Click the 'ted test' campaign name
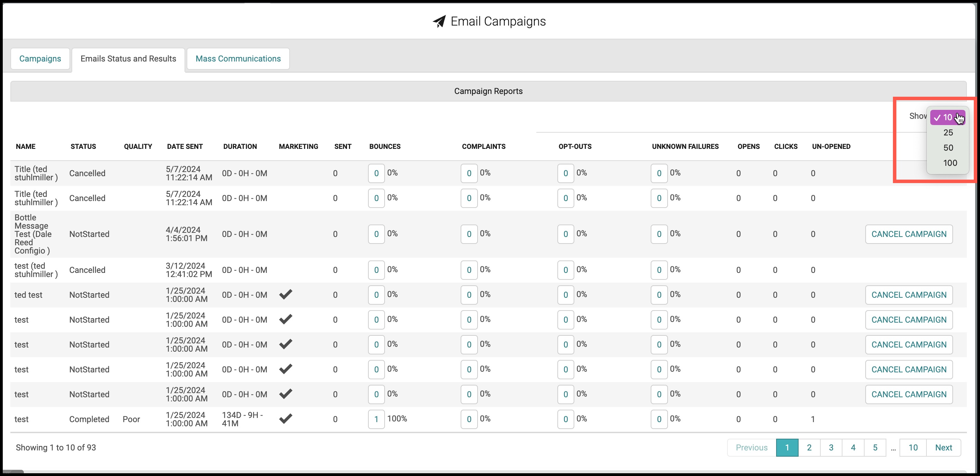The height and width of the screenshot is (476, 980). pyautogui.click(x=29, y=295)
